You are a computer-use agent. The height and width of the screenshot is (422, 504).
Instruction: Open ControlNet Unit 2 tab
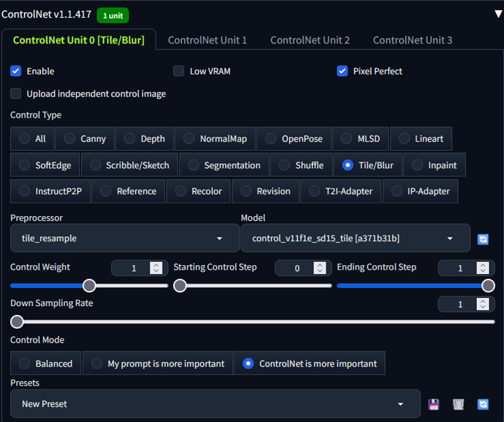310,40
